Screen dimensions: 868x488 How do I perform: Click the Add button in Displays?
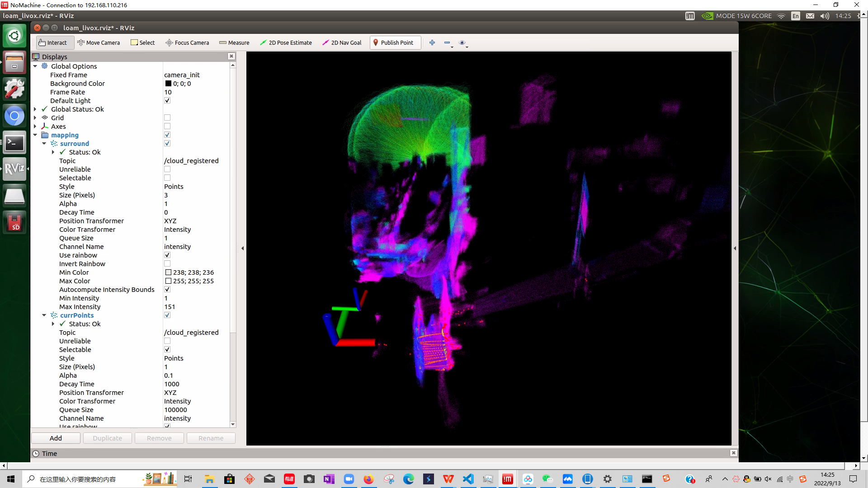56,438
